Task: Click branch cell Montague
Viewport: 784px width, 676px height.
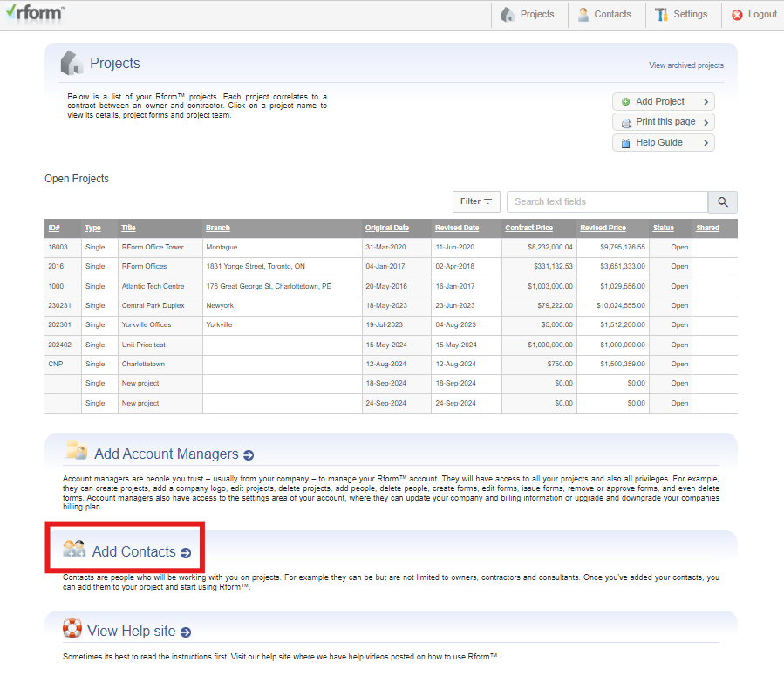Action: click(222, 247)
